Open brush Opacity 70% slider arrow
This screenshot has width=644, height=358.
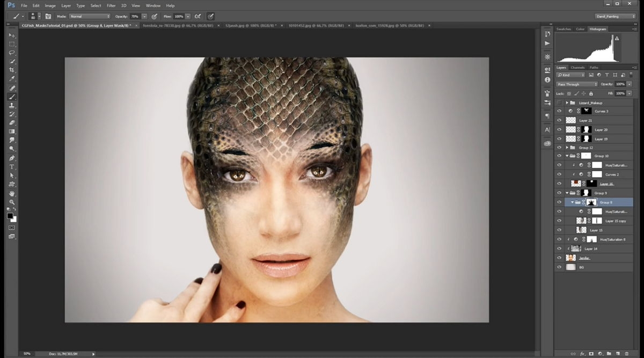point(144,17)
